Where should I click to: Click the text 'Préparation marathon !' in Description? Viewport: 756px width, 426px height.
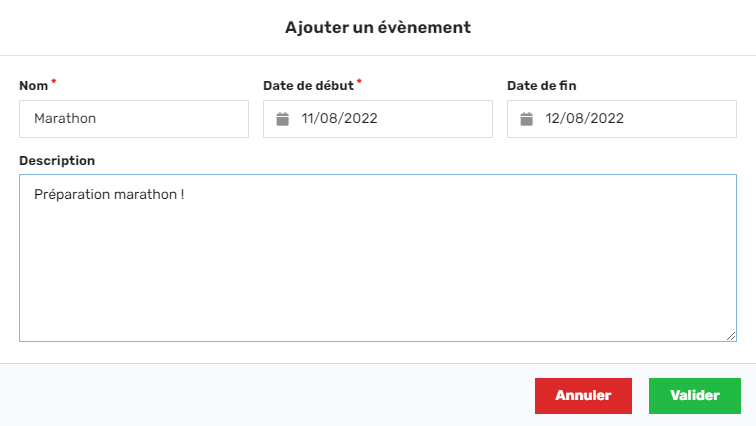tap(109, 194)
